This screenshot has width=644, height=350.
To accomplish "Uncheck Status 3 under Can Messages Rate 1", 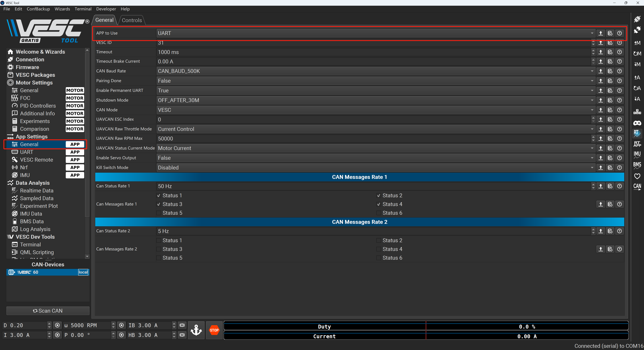I will click(x=158, y=204).
